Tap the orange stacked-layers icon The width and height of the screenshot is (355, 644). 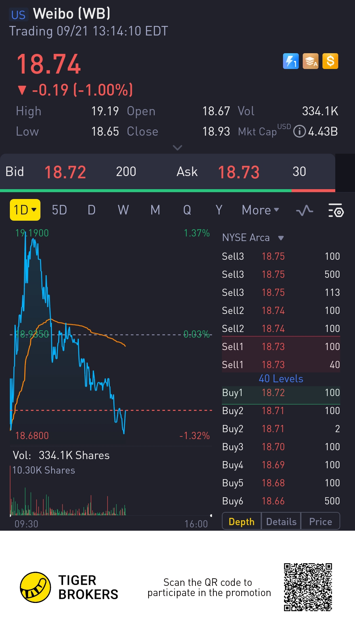tap(311, 61)
